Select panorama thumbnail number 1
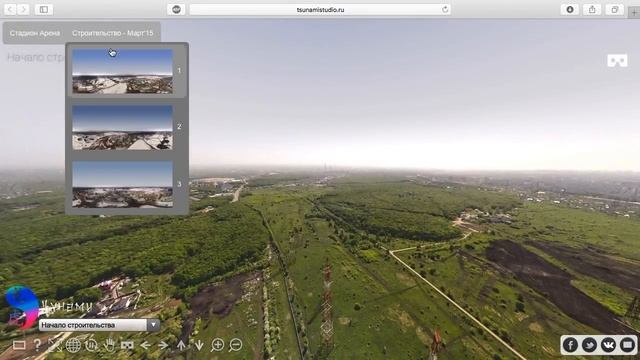This screenshot has width=640, height=360. tap(122, 71)
